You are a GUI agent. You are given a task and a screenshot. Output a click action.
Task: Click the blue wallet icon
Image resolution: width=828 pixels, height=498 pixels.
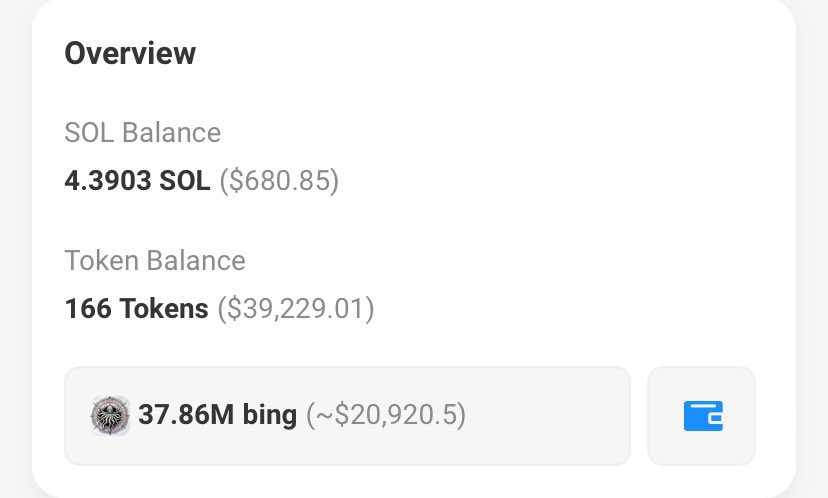[703, 416]
